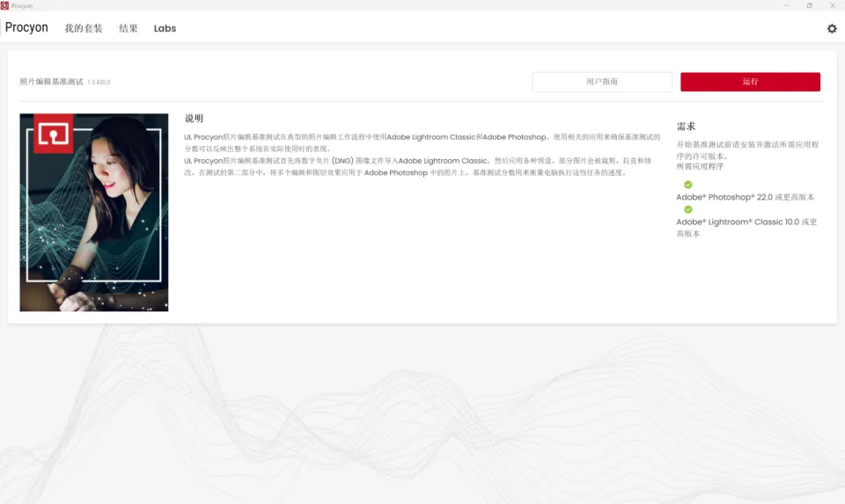Open the Labs tab
Screen dimensions: 845x504
[165, 28]
